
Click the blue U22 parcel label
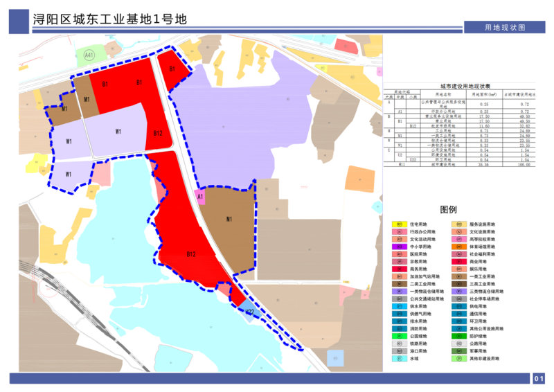[x=249, y=313]
